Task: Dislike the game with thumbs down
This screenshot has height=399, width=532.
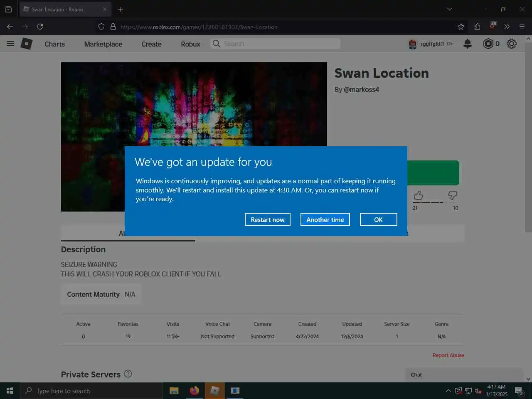Action: [453, 195]
